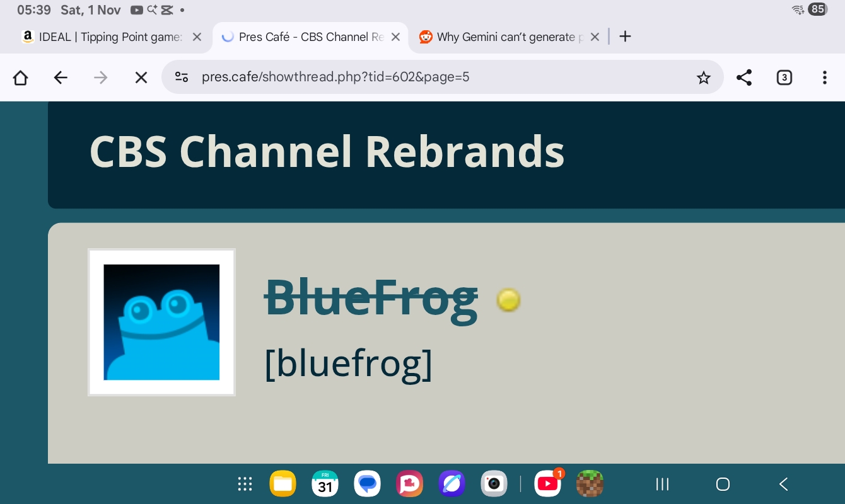
Task: Click the blue frog avatar image
Action: [x=161, y=322]
